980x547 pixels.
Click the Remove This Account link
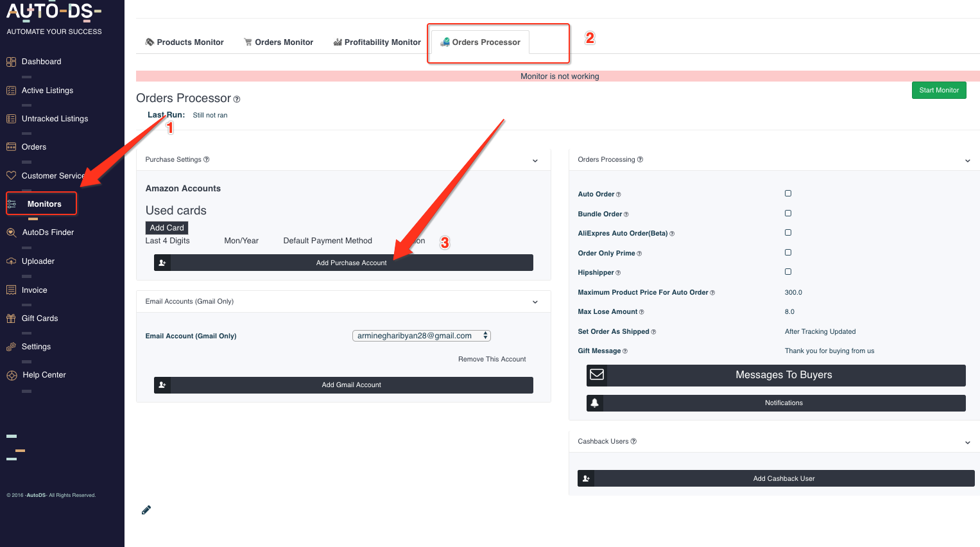(492, 360)
